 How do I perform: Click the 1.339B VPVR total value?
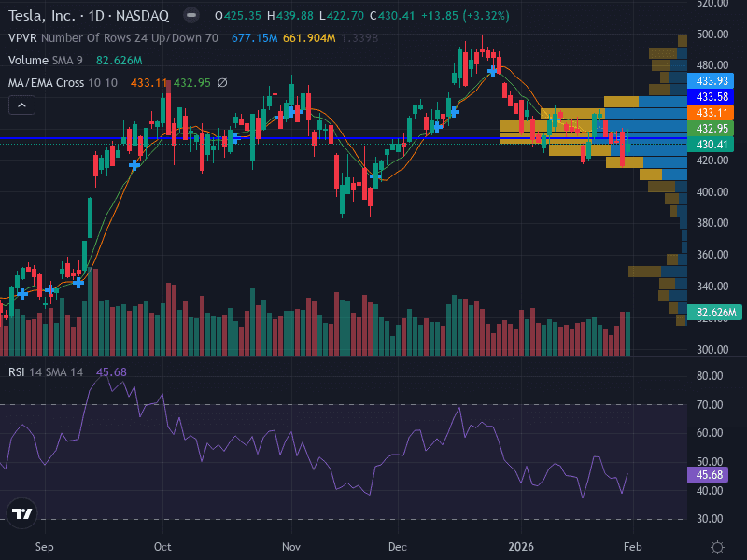coord(359,38)
